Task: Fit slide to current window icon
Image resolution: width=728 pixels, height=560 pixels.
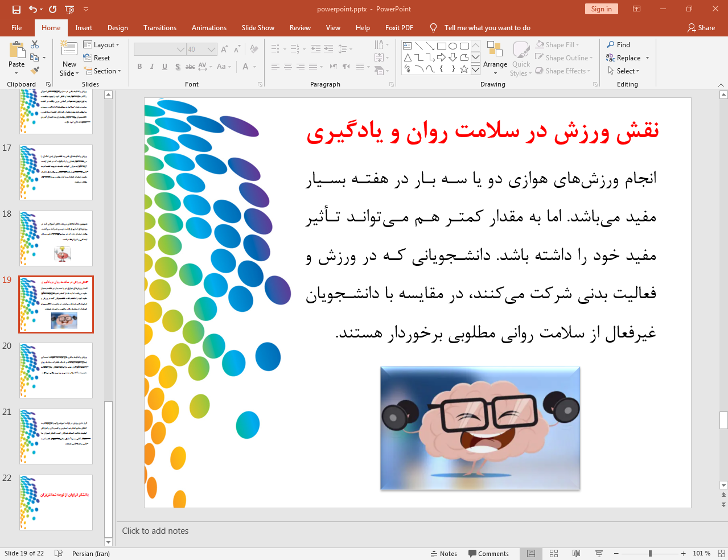Action: pos(721,554)
